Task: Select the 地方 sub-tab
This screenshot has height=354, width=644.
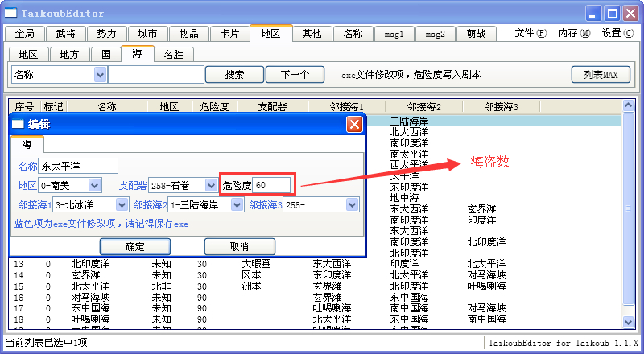Action: [x=69, y=54]
